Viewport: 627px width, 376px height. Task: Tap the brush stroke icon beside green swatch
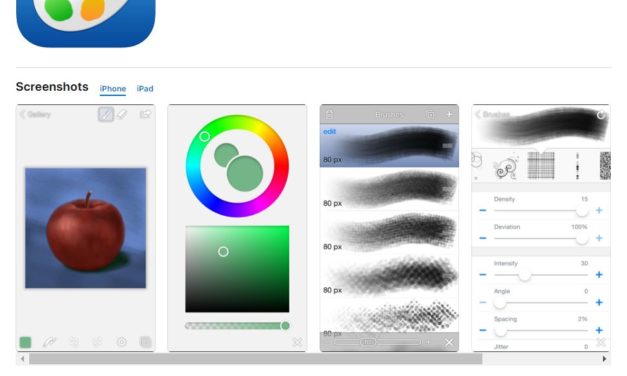[50, 342]
